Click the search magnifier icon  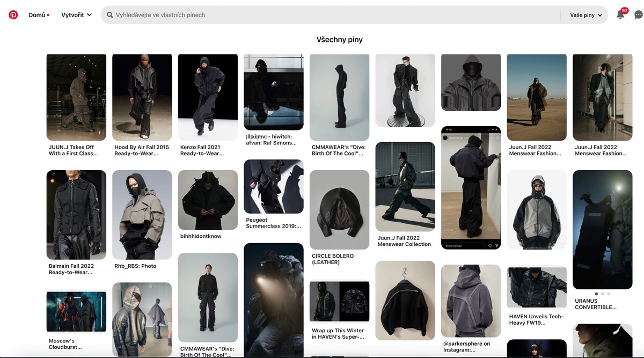(x=110, y=15)
